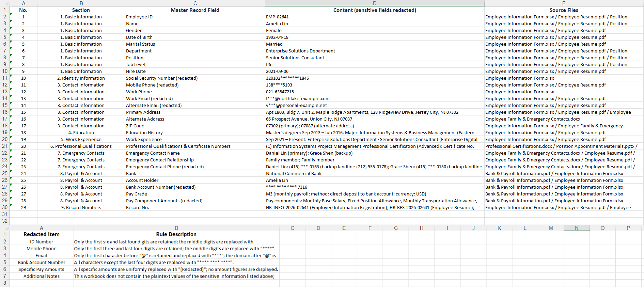Click the 'Bank Account Number' rule item
Image resolution: width=644 pixels, height=299 pixels.
42,263
